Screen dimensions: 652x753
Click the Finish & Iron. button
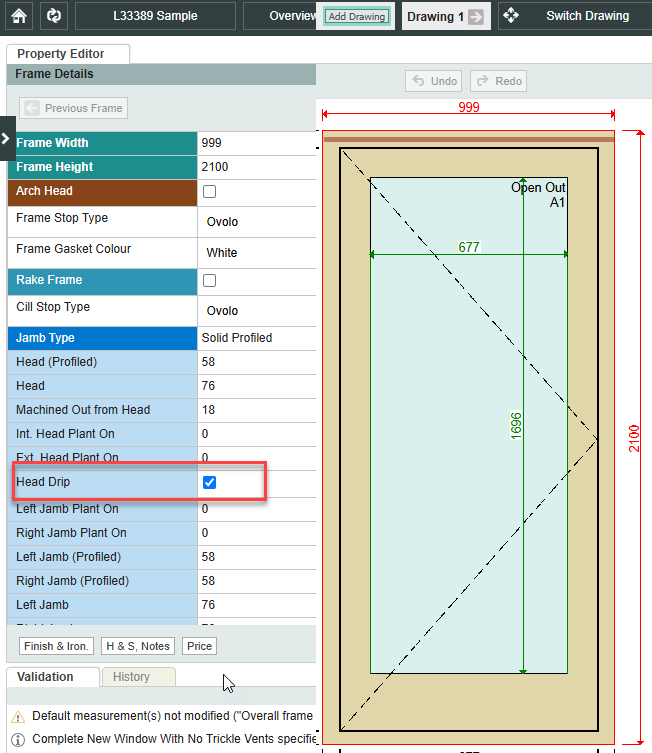coord(57,646)
